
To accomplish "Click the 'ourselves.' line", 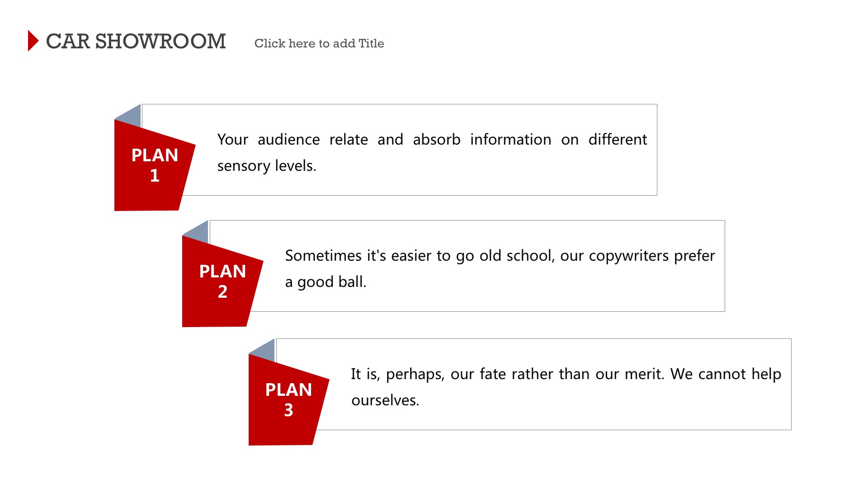I will (x=385, y=400).
